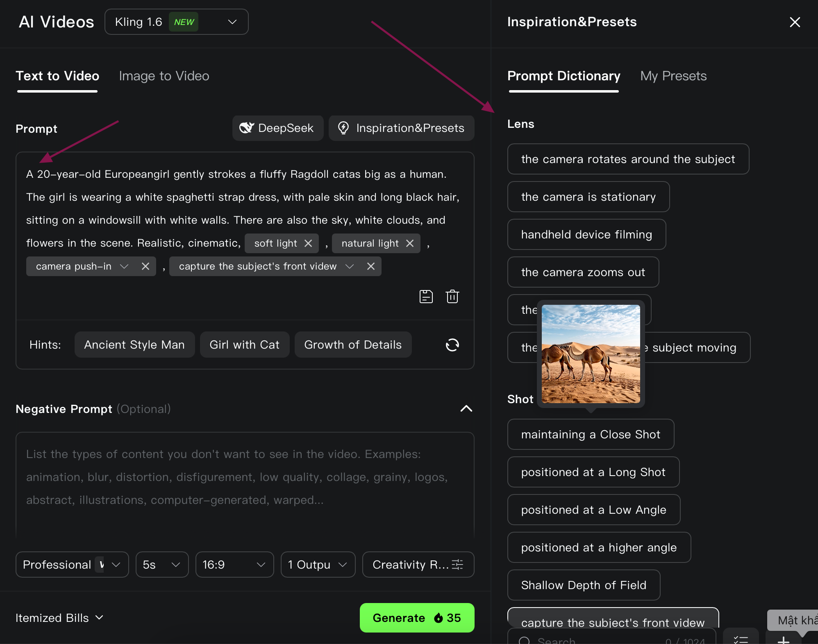Collapse the Negative Prompt section

(x=466, y=408)
